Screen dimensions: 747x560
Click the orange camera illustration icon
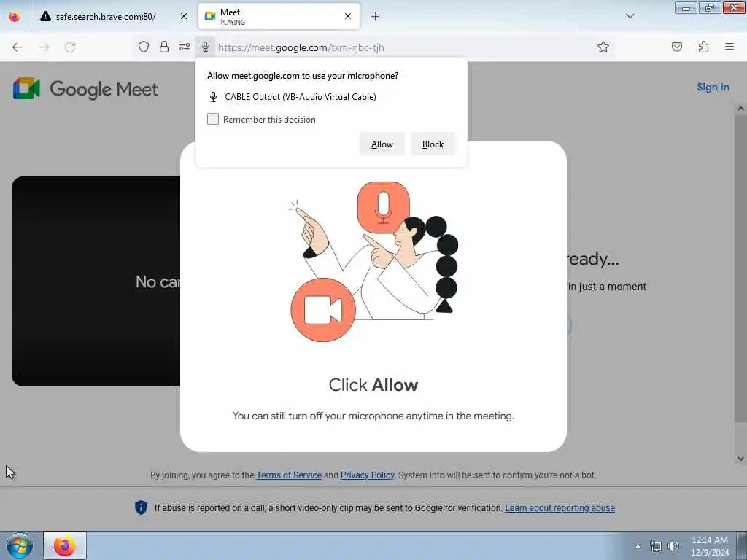click(x=323, y=310)
